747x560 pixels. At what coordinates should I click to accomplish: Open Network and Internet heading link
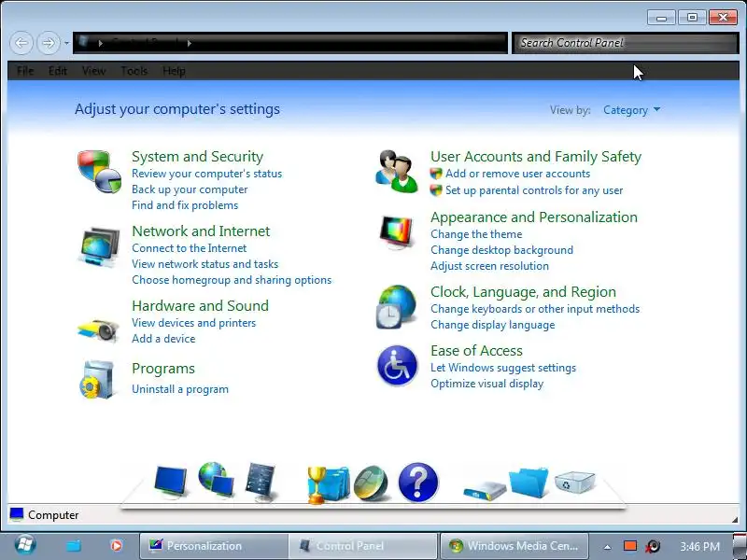pyautogui.click(x=201, y=231)
